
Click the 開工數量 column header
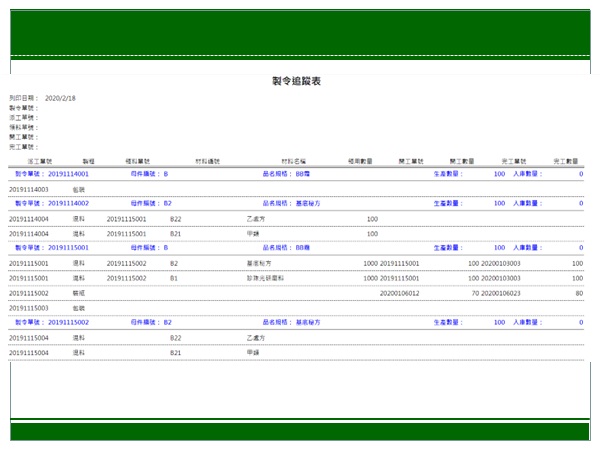tap(462, 161)
